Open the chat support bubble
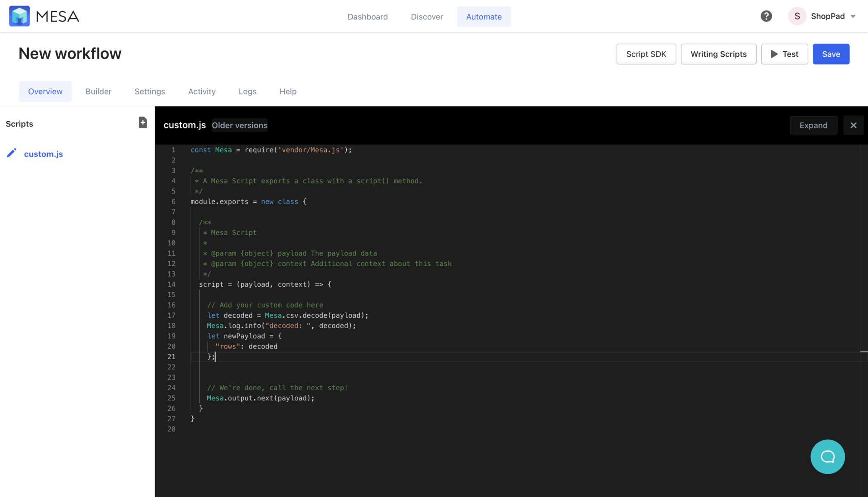 point(827,457)
